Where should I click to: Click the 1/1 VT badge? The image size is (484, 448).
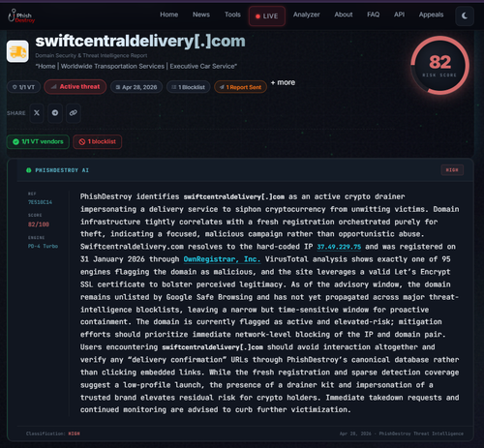point(23,87)
